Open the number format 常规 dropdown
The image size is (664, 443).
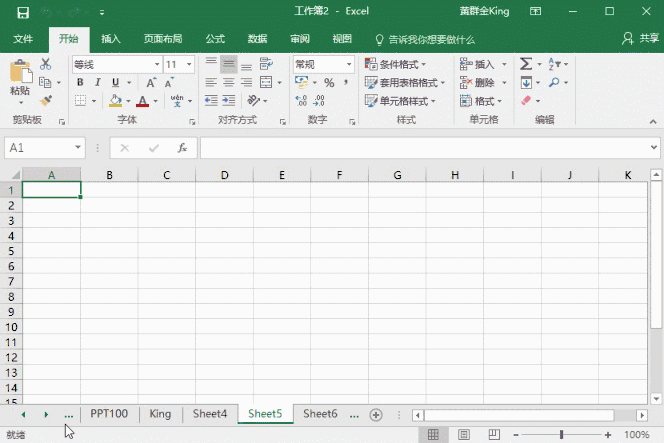point(349,64)
